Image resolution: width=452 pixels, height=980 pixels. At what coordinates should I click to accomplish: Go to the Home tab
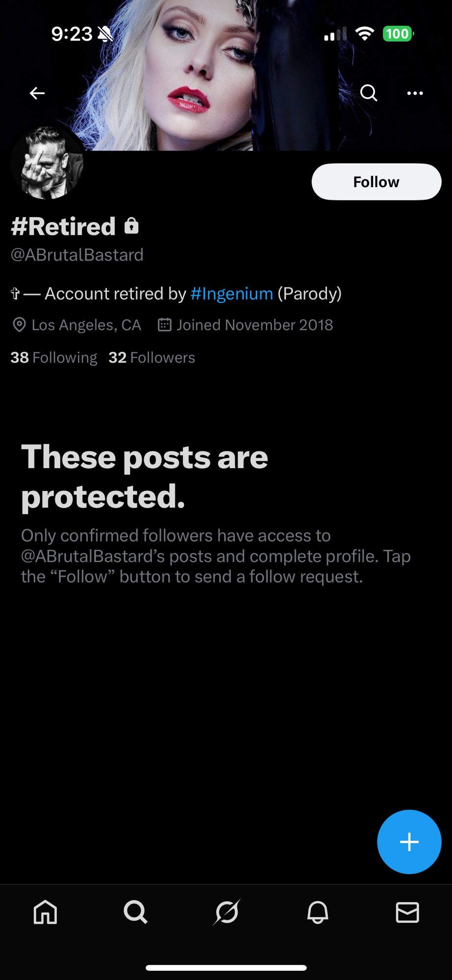pos(45,912)
